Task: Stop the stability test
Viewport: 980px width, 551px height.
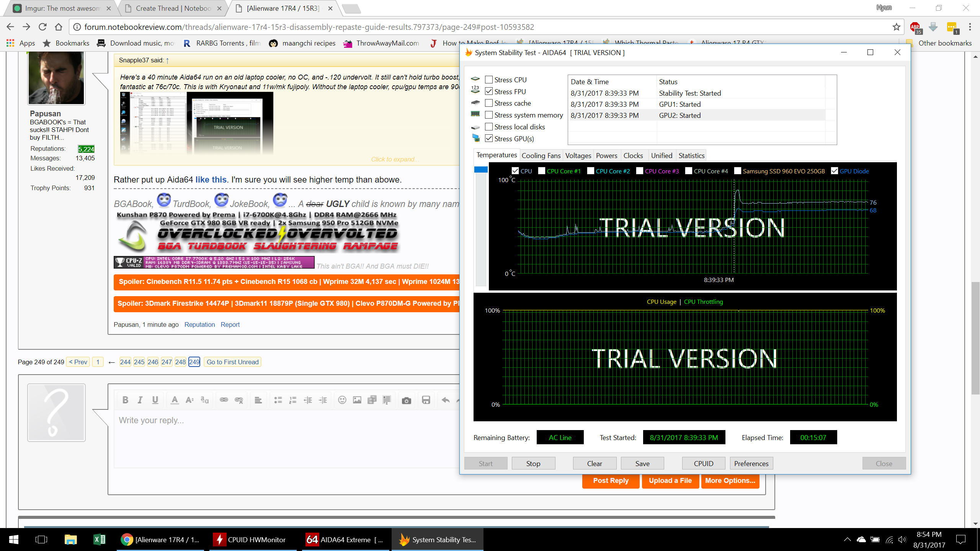Action: click(533, 463)
